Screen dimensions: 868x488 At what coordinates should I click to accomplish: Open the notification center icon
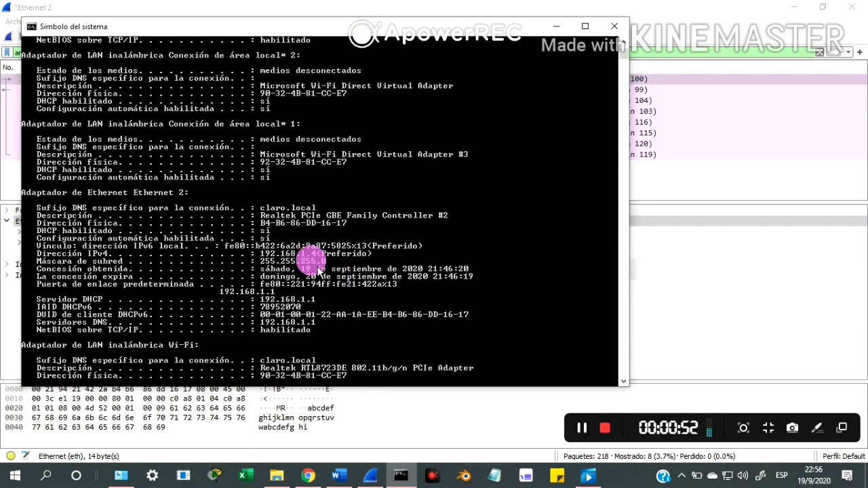point(847,476)
